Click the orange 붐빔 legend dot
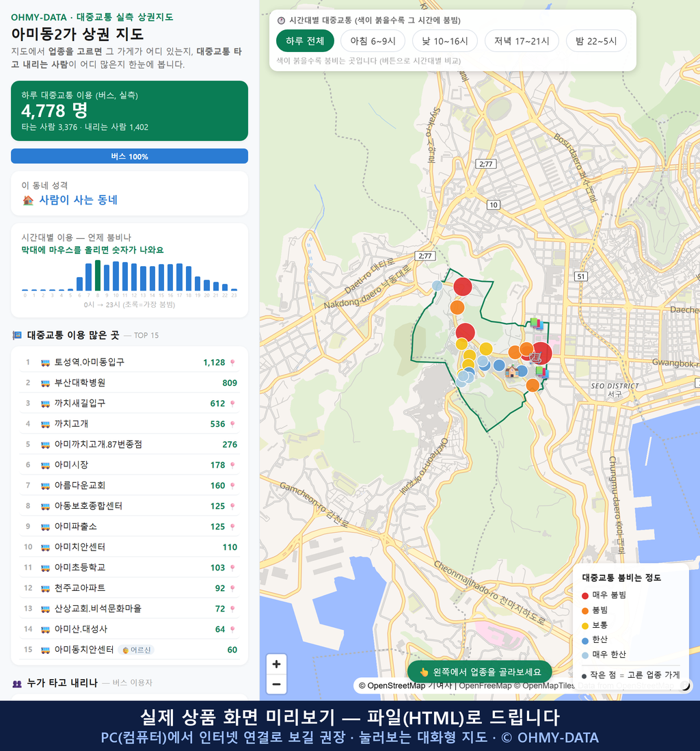The image size is (700, 751). [x=585, y=611]
